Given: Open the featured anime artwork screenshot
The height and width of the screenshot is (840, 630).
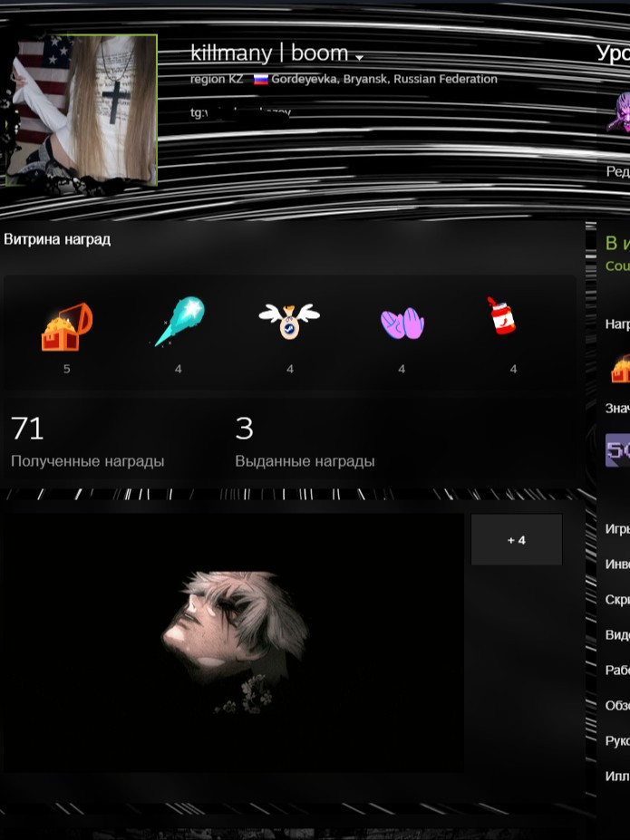Looking at the screenshot, I should (x=234, y=643).
